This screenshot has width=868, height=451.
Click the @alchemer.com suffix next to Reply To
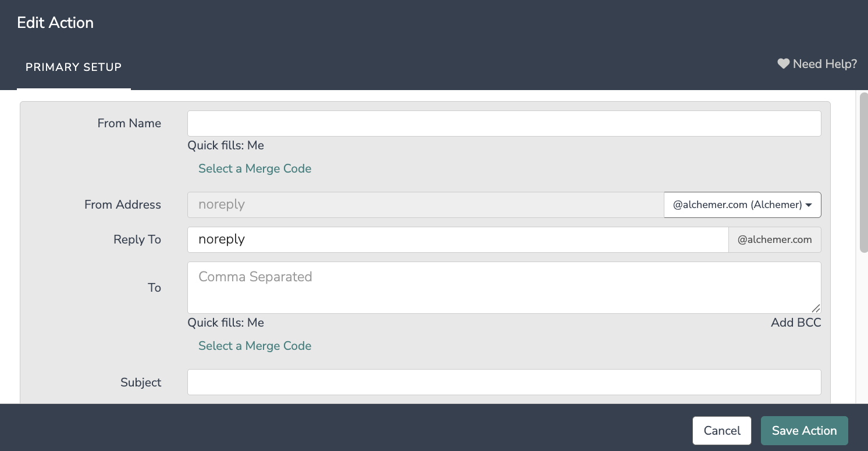(x=775, y=240)
